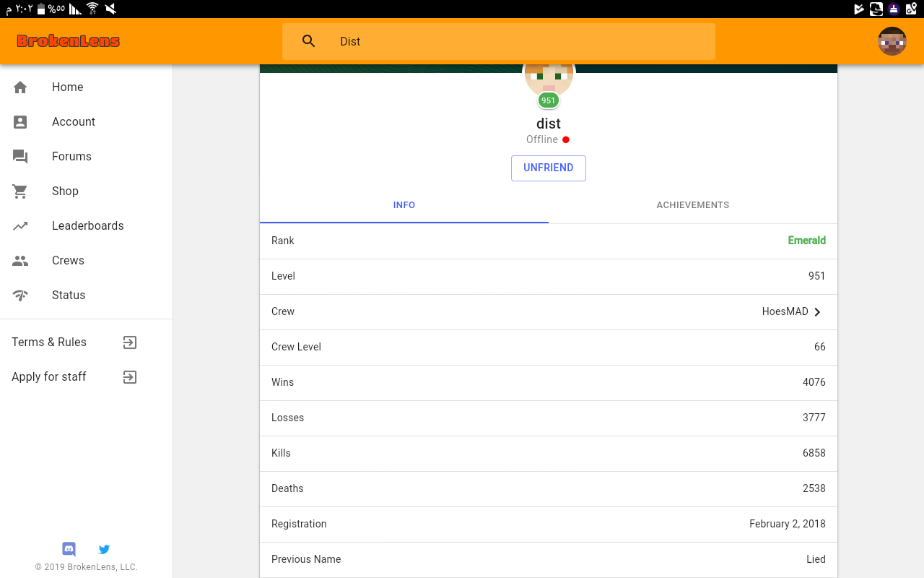Tap the cellular signal icon in status bar
924x578 pixels.
pos(75,9)
